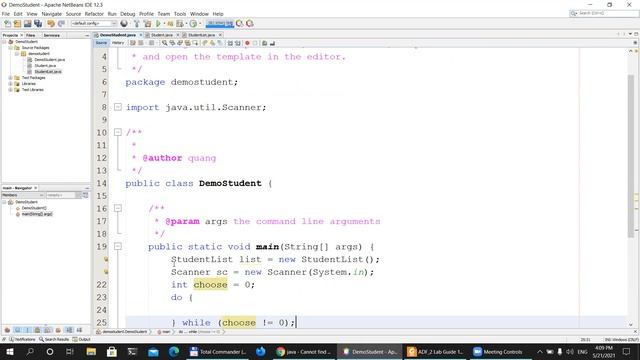Click the New File toolbar icon
The image size is (640, 360).
7,24
